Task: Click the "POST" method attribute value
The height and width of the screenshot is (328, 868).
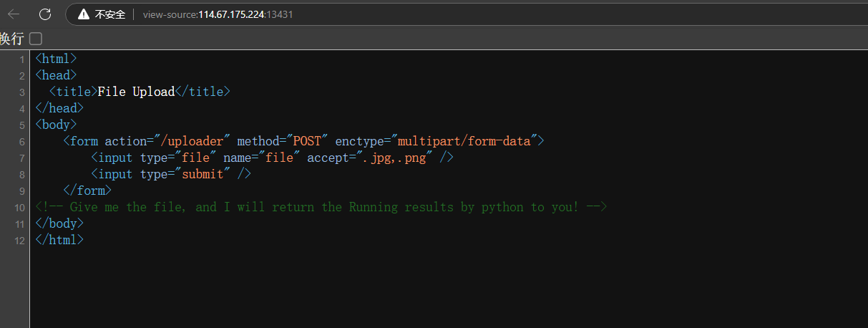Action: coord(307,141)
